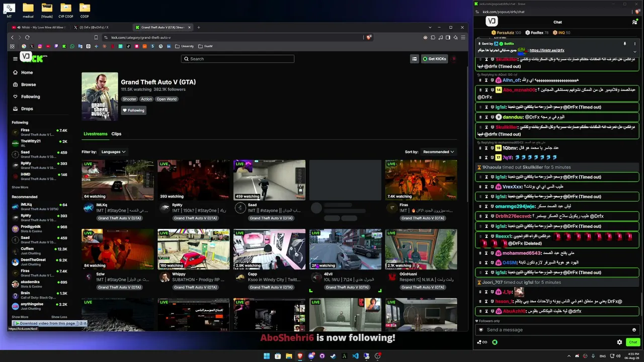Open the GitHub Desktop taskbar icon
This screenshot has width=644, height=362.
(322, 356)
